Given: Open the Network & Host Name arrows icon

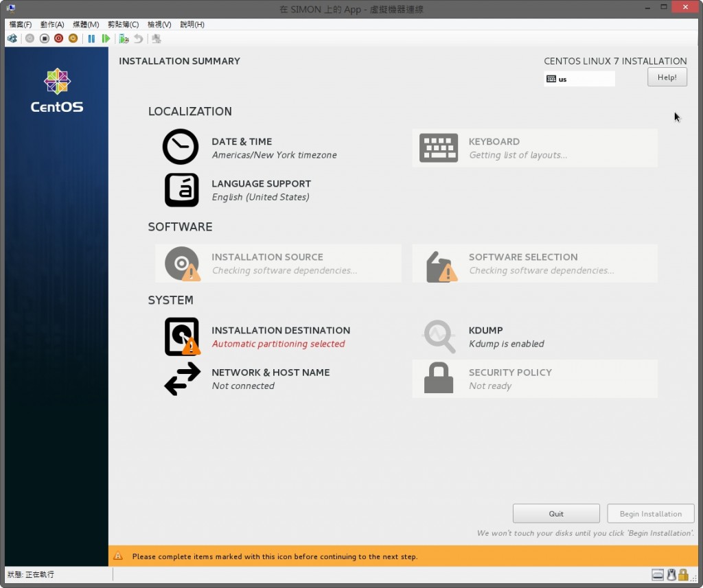Looking at the screenshot, I should coord(182,379).
